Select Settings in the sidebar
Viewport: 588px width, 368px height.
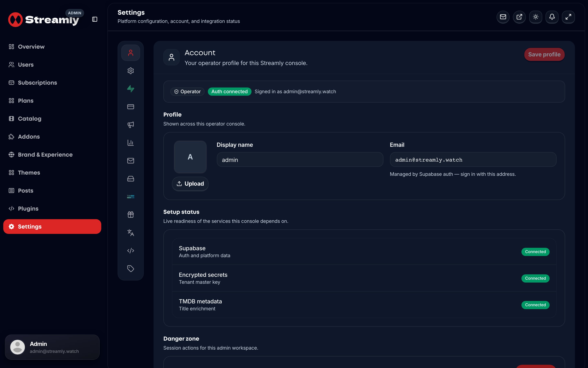pos(52,227)
